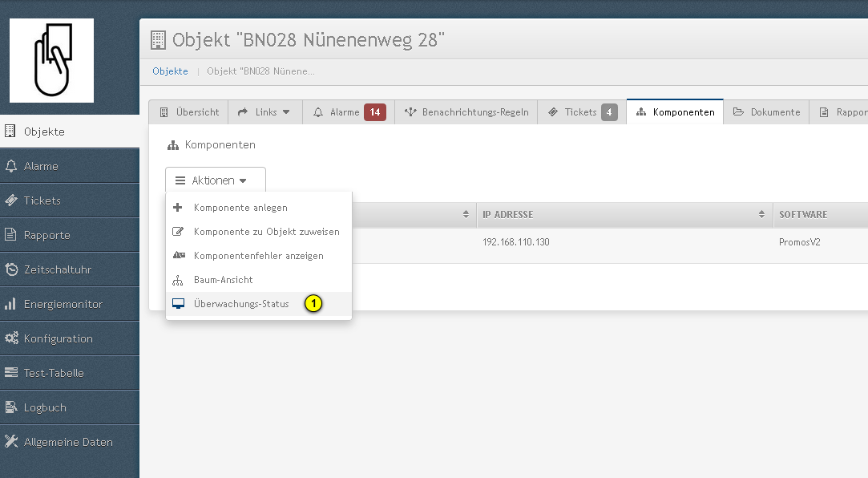Click the edit icon beside Komponente zu Objekt zuweisen
Viewport: 868px width, 478px height.
point(178,232)
